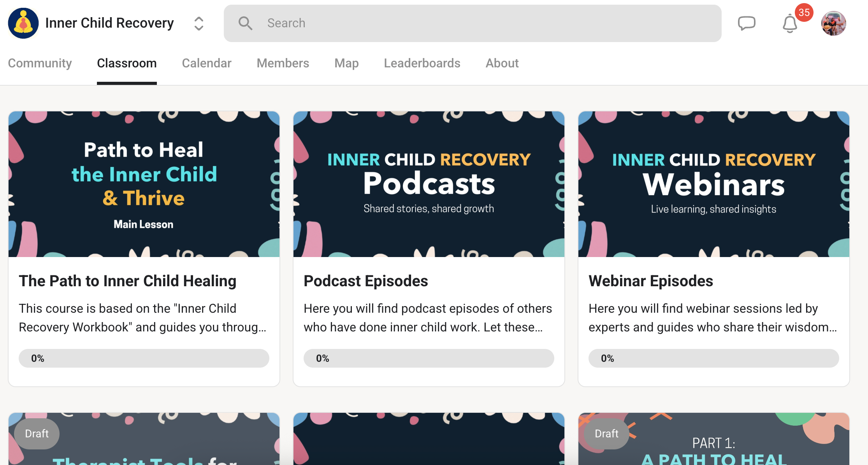Open The Path to Inner Child Healing title

tap(128, 281)
